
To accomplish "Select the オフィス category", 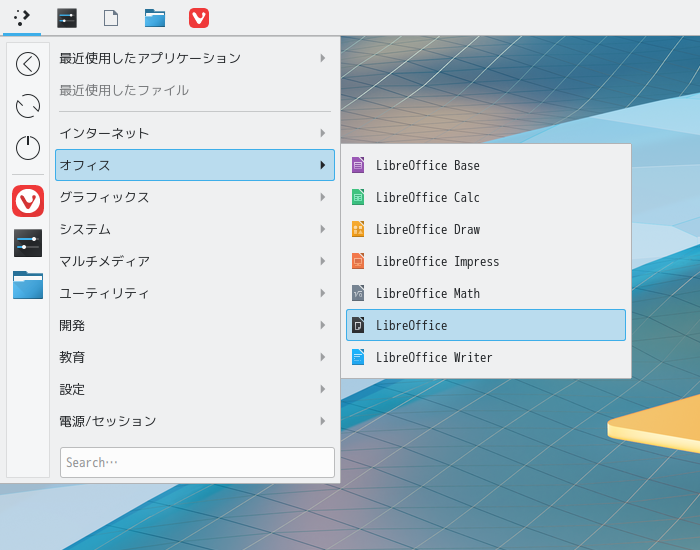I will point(195,165).
